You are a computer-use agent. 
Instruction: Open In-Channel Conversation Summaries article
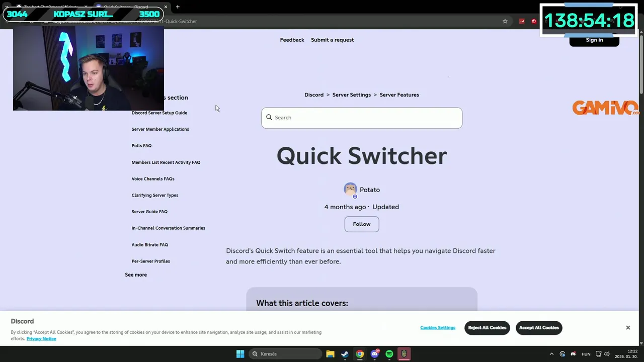click(x=168, y=228)
